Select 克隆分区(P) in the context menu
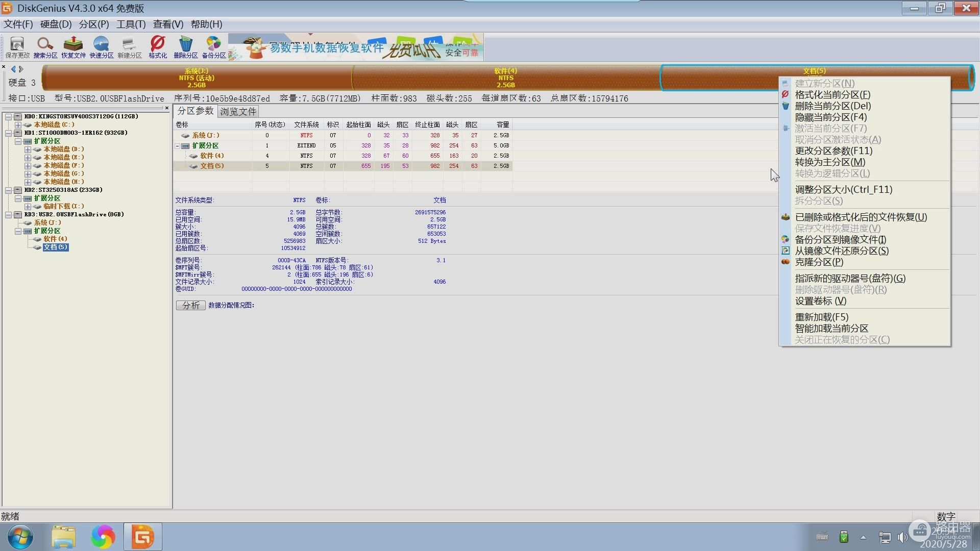 click(x=819, y=262)
